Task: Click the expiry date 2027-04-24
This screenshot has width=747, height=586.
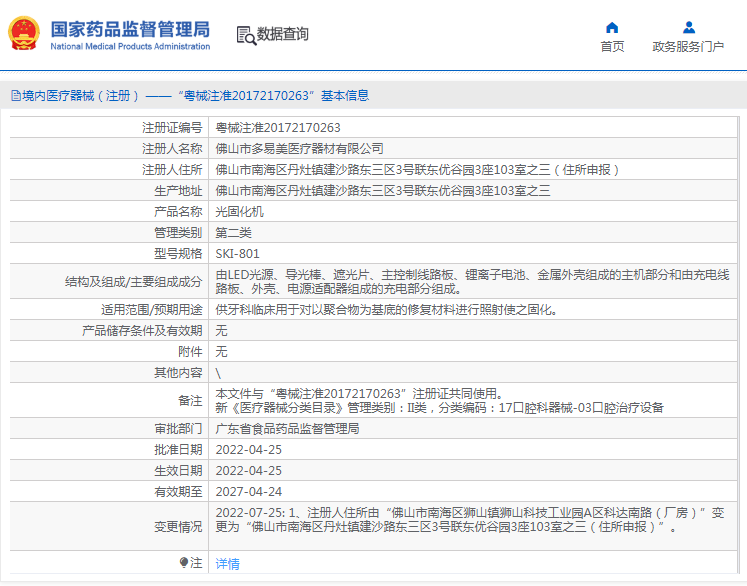Action: (249, 492)
